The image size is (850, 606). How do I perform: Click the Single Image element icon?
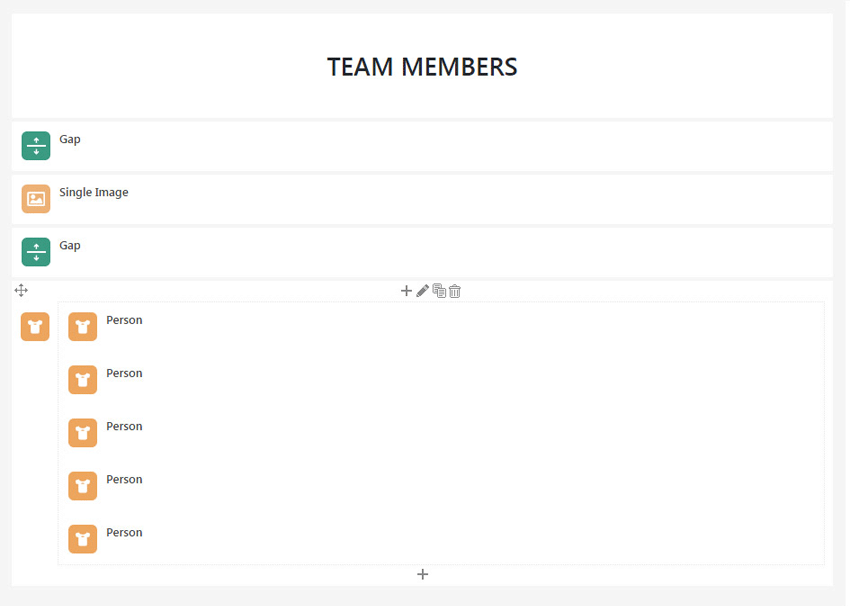[x=36, y=199]
